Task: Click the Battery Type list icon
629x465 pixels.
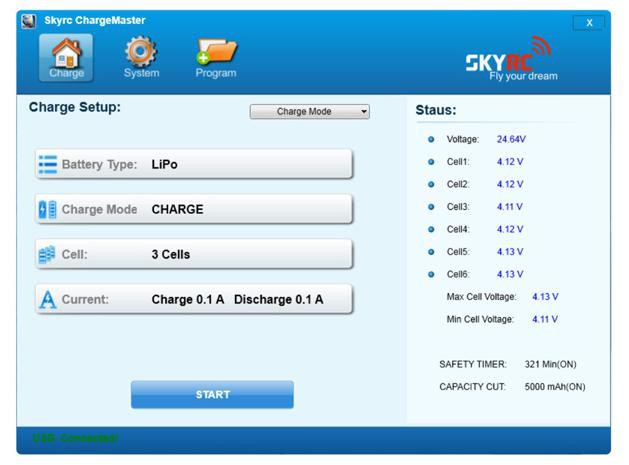Action: (48, 164)
